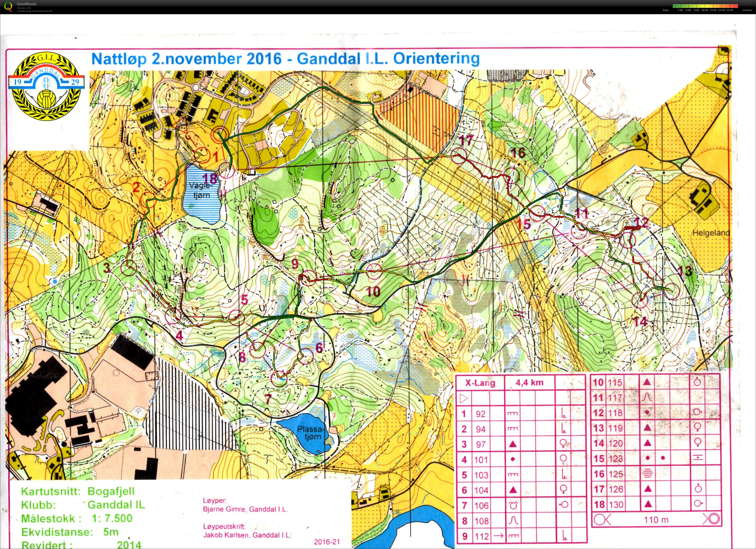Viewport: 756px width, 549px height.
Task: Click code 97 in control description table
Action: (x=481, y=444)
